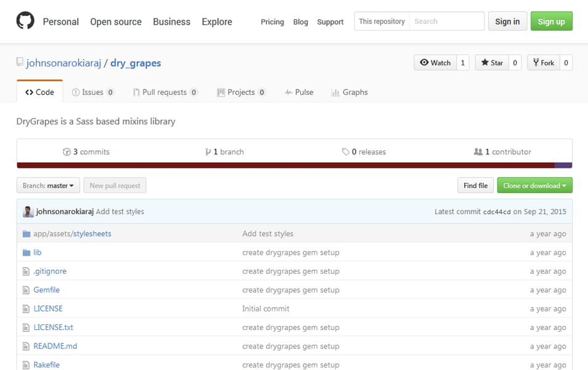This screenshot has width=588, height=370.
Task: Click the people icon beside 1 contributor
Action: 478,152
